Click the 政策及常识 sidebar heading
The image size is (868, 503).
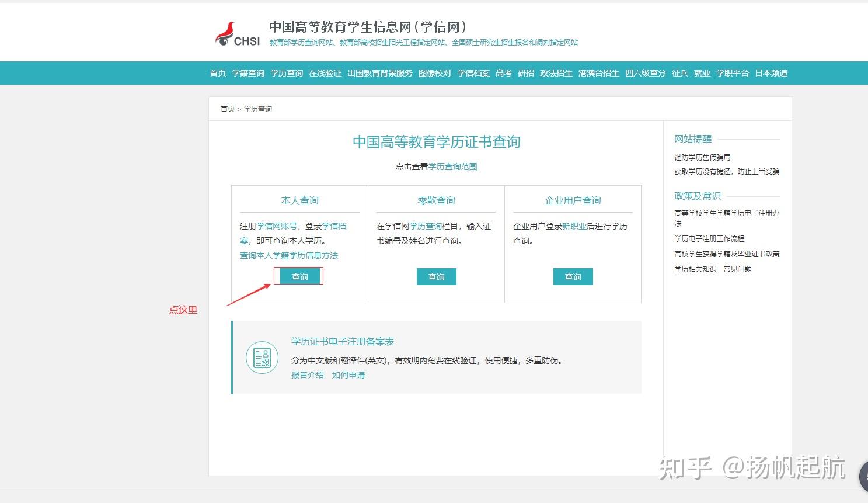tap(698, 196)
